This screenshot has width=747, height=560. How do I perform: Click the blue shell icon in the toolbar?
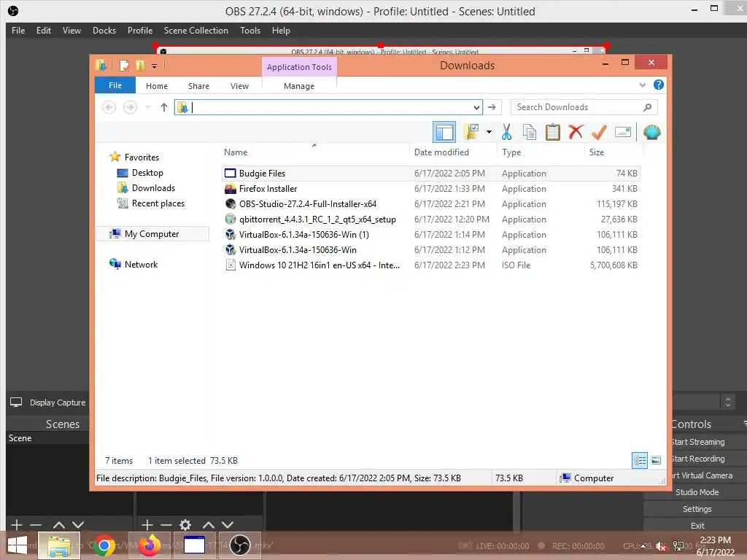[x=651, y=132]
